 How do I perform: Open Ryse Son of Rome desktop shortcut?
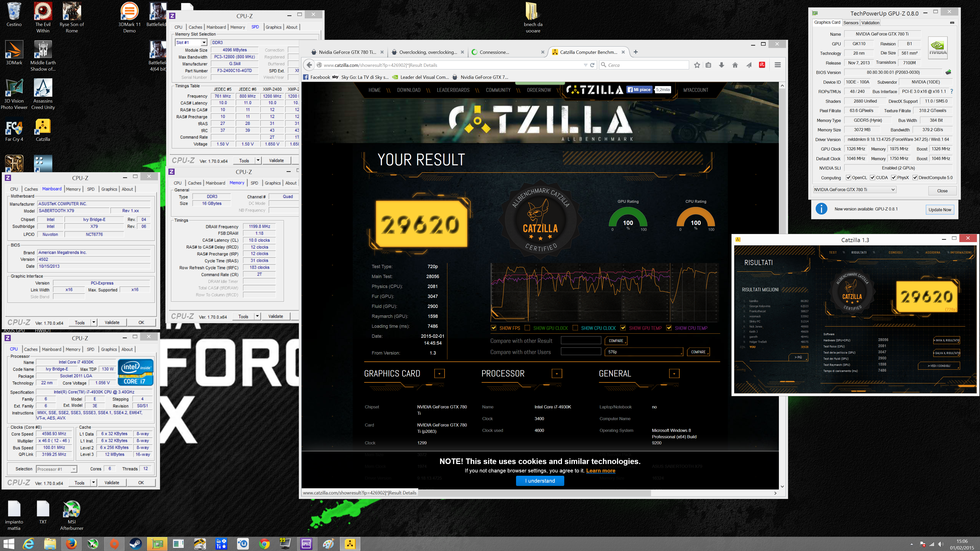coord(71,17)
